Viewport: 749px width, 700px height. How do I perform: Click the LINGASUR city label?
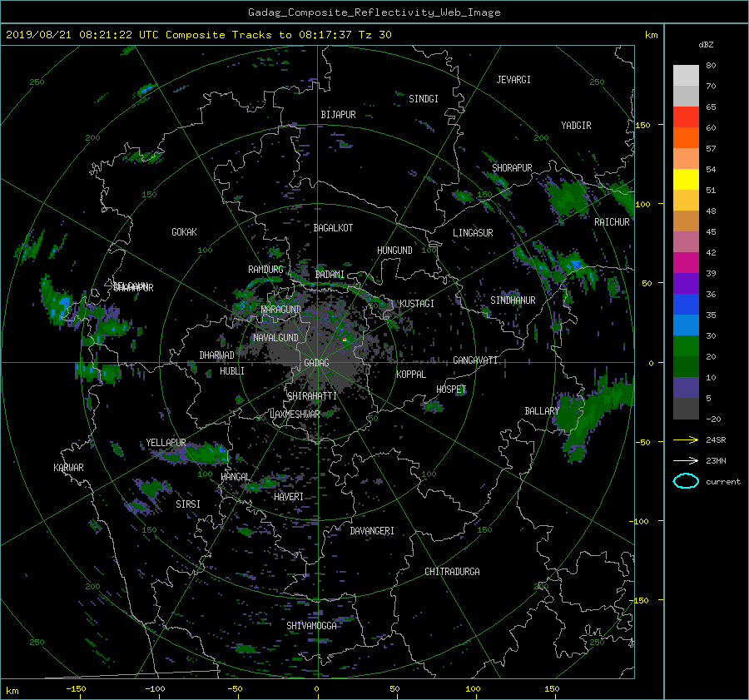(473, 233)
